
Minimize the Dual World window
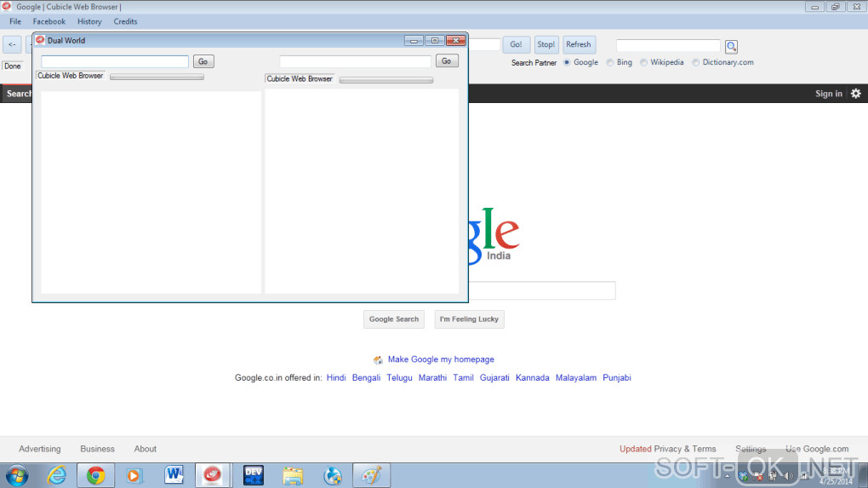pyautogui.click(x=414, y=40)
